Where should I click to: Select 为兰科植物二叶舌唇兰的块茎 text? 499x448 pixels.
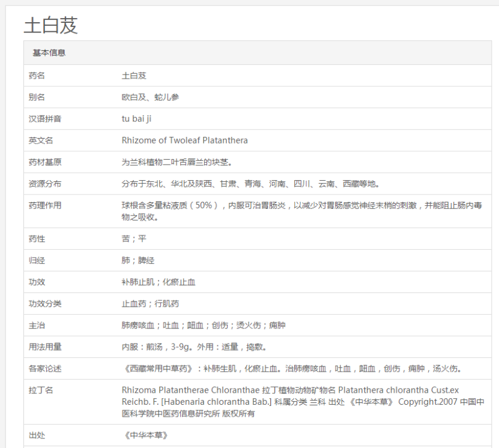[x=177, y=162]
